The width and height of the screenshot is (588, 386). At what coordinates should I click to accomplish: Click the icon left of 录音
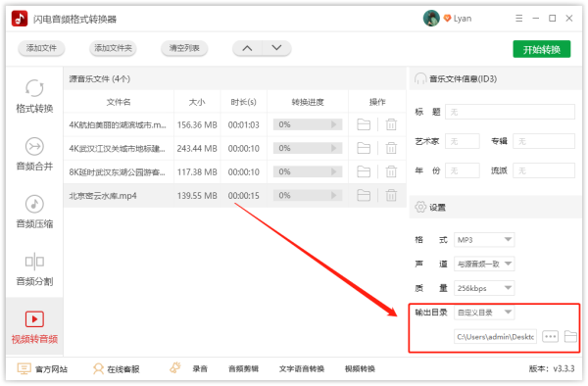click(x=175, y=368)
